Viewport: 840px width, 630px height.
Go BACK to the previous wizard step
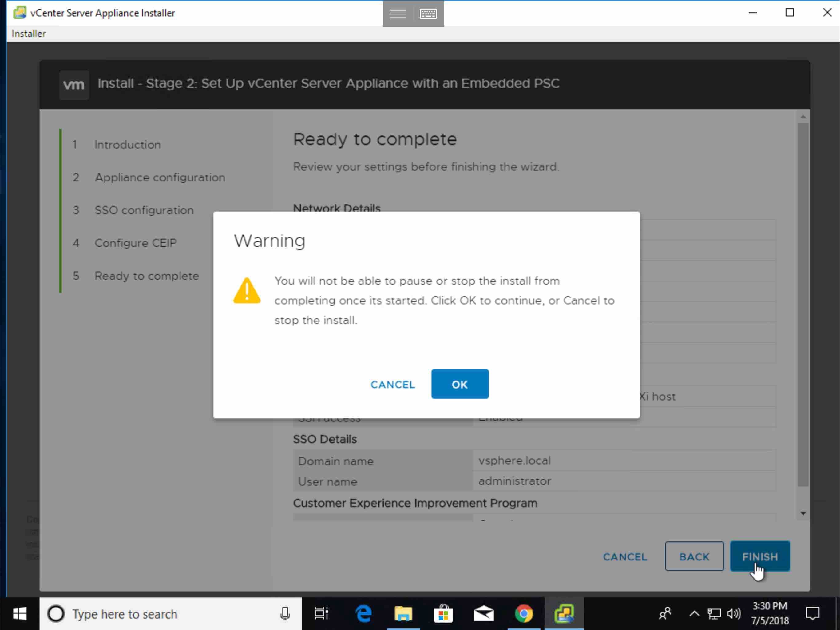pyautogui.click(x=694, y=556)
